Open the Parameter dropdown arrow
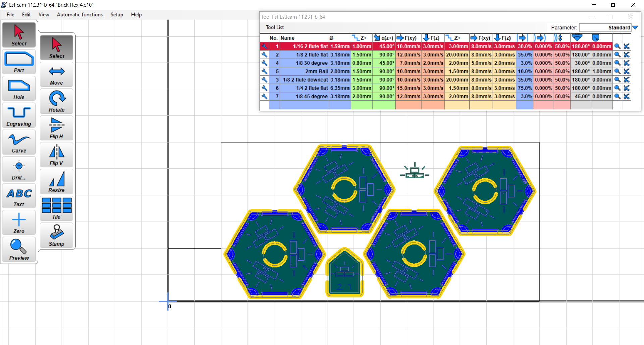Viewport: 644px width, 345px height. click(635, 28)
